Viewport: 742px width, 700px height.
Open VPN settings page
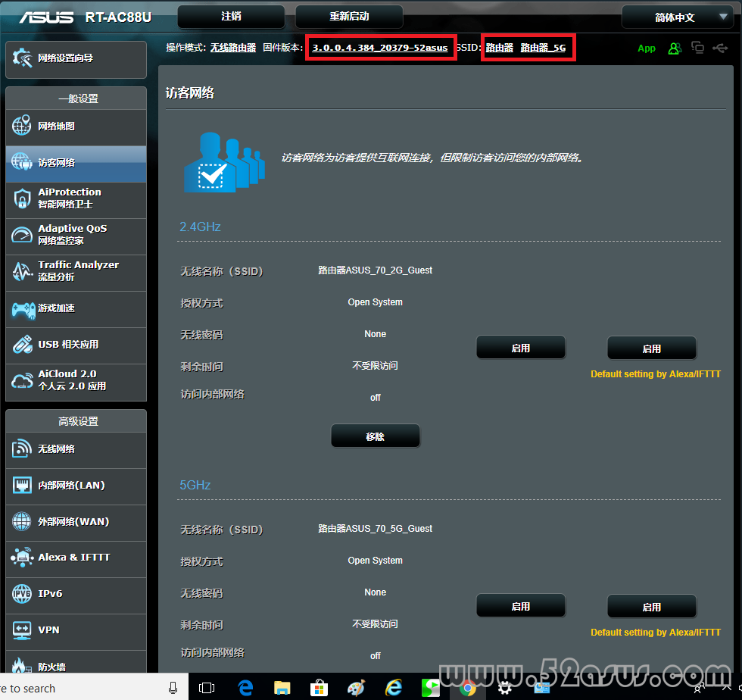(x=76, y=630)
